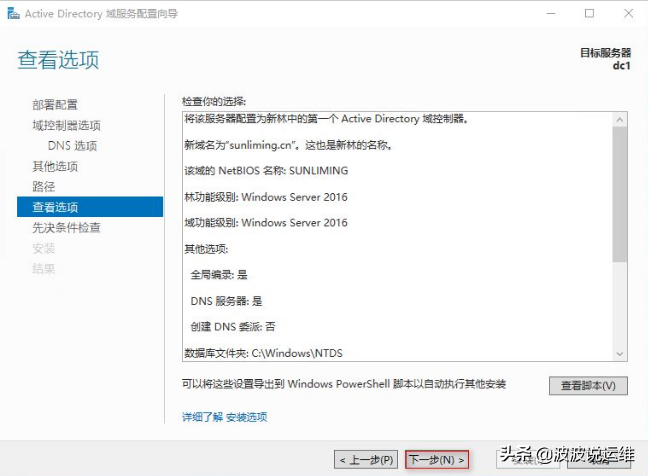This screenshot has width=648, height=476.
Task: Open the 路径 step in sidebar
Action: tap(44, 187)
